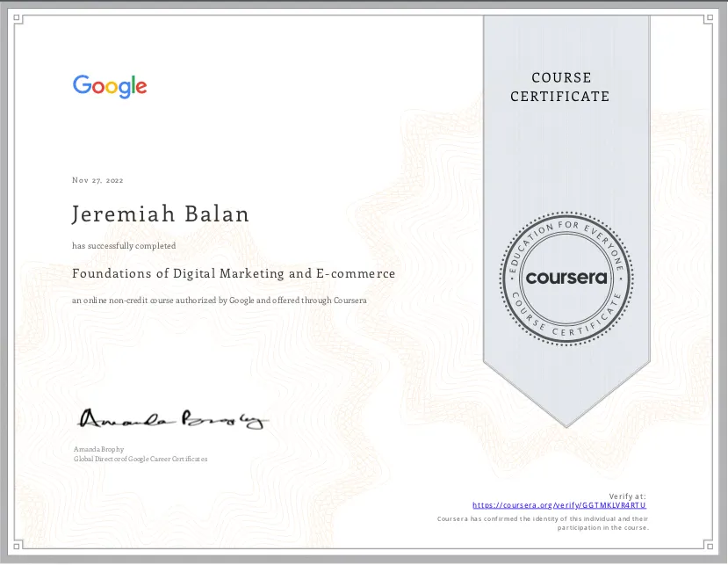The width and height of the screenshot is (728, 565).
Task: Click the printed name Amanda Brophy
Action: 99,449
